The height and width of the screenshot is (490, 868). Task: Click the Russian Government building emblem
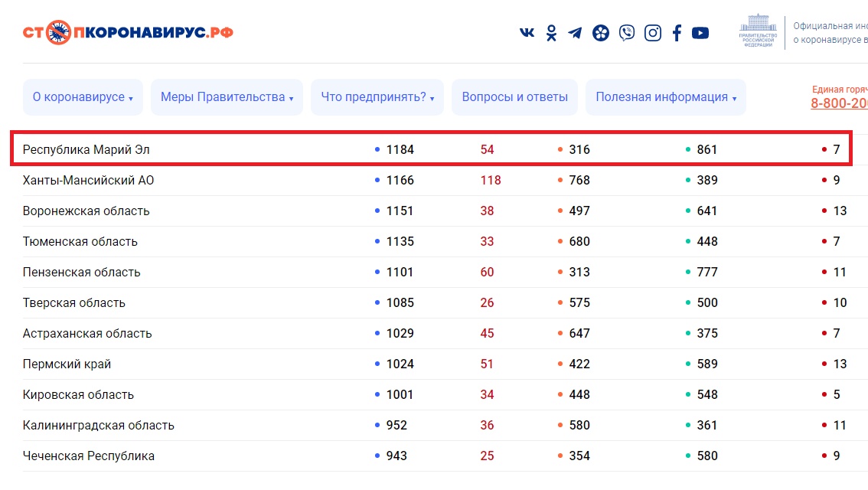coord(757,31)
